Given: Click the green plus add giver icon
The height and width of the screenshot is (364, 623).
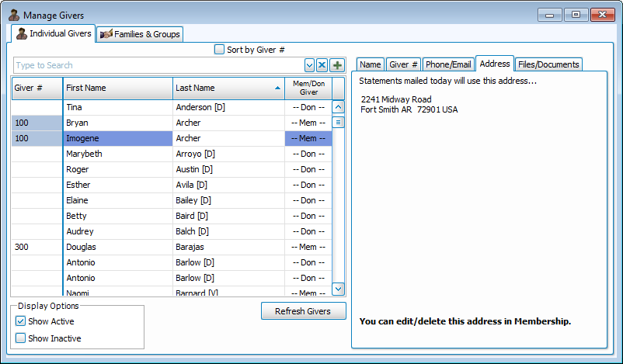Looking at the screenshot, I should pyautogui.click(x=337, y=65).
